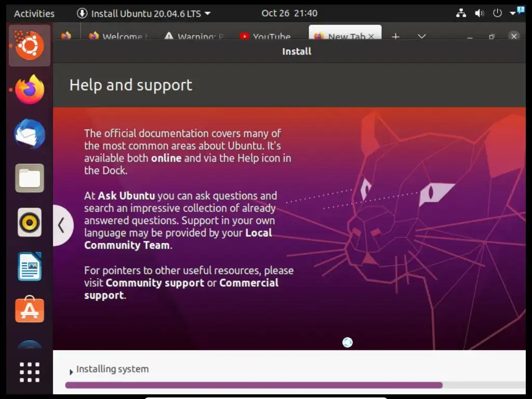Click the installation progress bar
532x399 pixels.
pos(295,385)
